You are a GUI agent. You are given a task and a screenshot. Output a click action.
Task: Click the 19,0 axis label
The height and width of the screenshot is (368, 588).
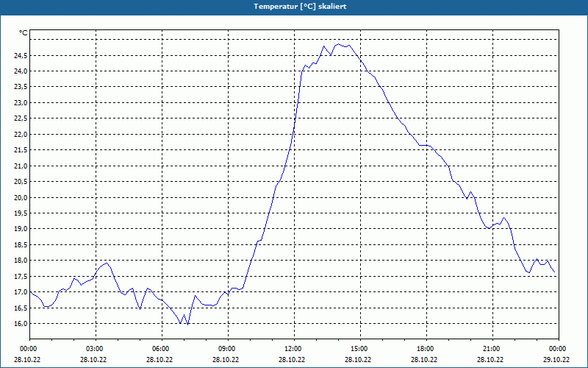pos(21,229)
